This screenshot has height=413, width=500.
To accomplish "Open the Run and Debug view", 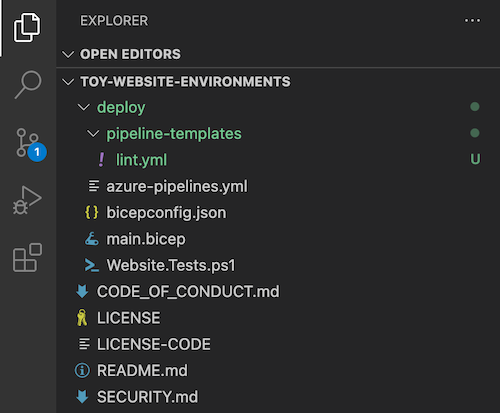I will click(x=27, y=200).
